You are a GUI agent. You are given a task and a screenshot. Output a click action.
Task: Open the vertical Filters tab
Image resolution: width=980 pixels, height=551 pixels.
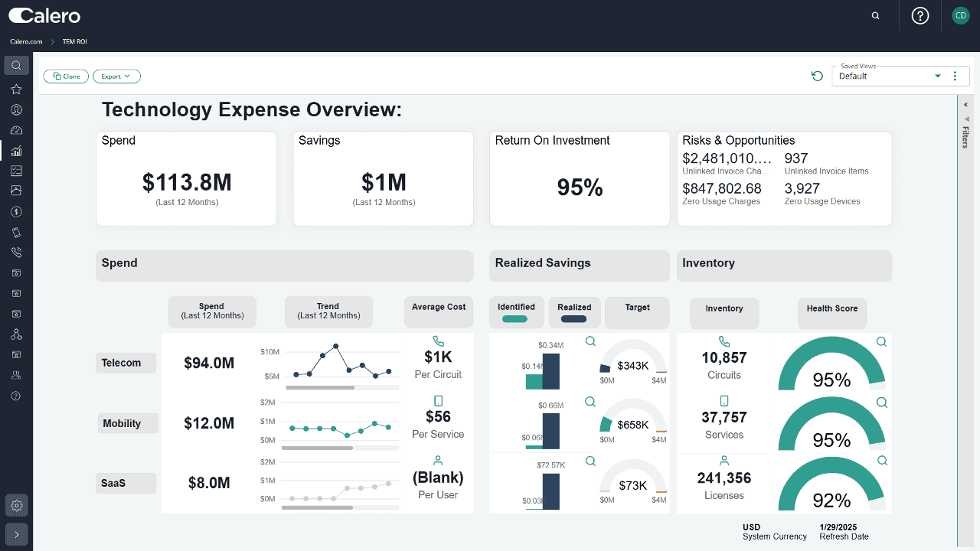tap(965, 132)
